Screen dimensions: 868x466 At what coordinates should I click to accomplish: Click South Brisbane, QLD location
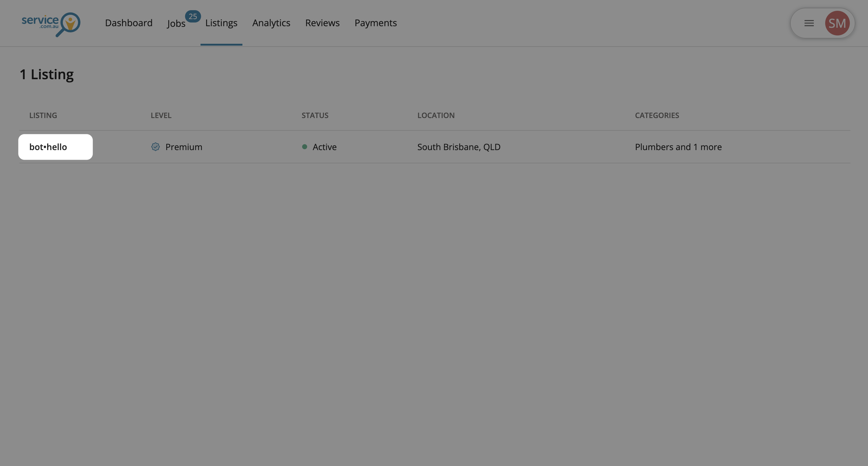click(459, 147)
